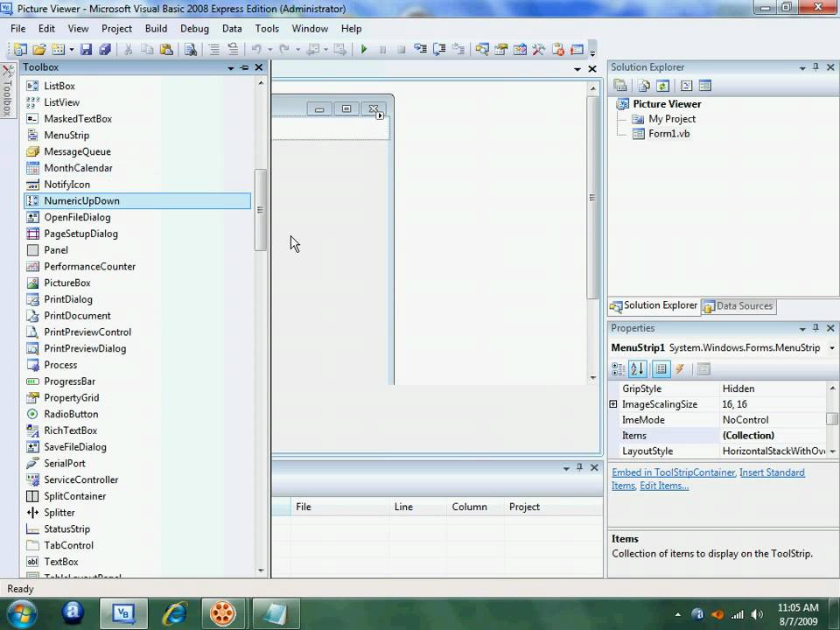Open the Properties window position dropdown
Screen dimensions: 840x630
coord(802,329)
